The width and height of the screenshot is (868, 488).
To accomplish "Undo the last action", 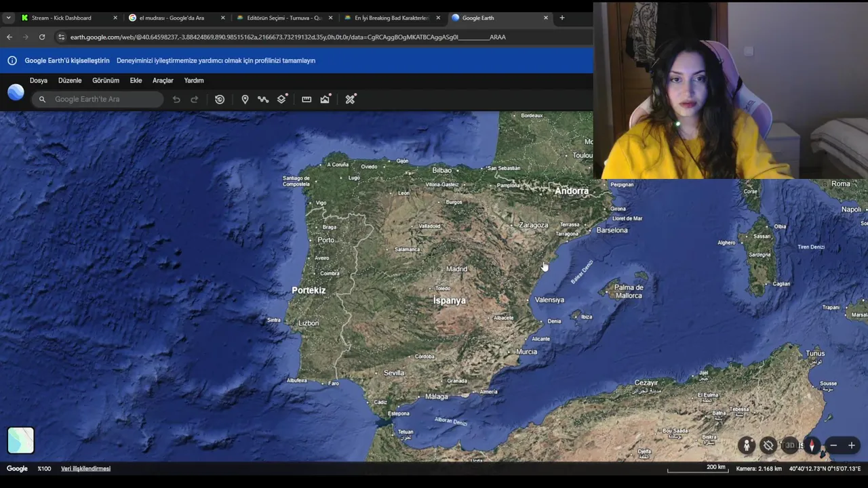I will coord(176,99).
